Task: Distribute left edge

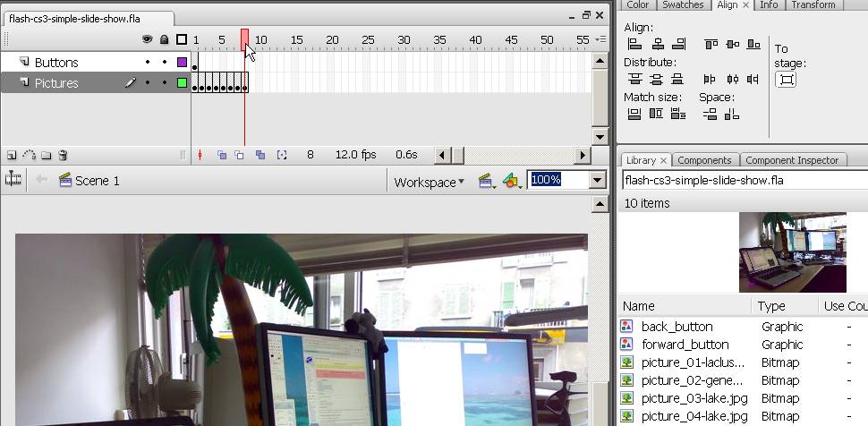Action: click(x=709, y=80)
